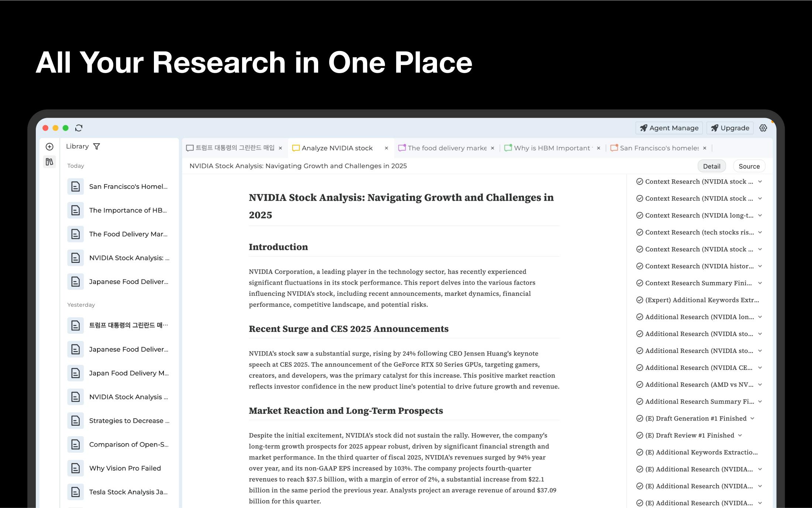Click the check icon for Draft Generation #1 Finished

pos(640,418)
